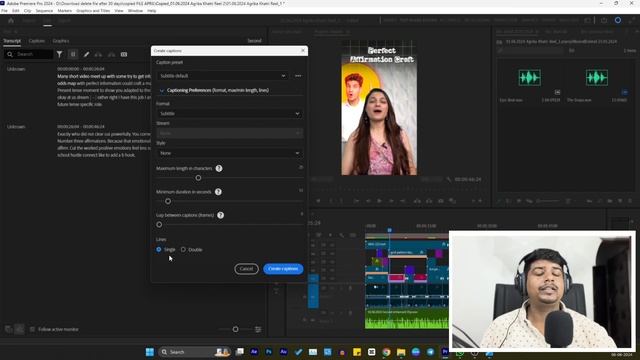This screenshot has width=640, height=360.
Task: Open Photoshop from the taskbar
Action: [269, 352]
